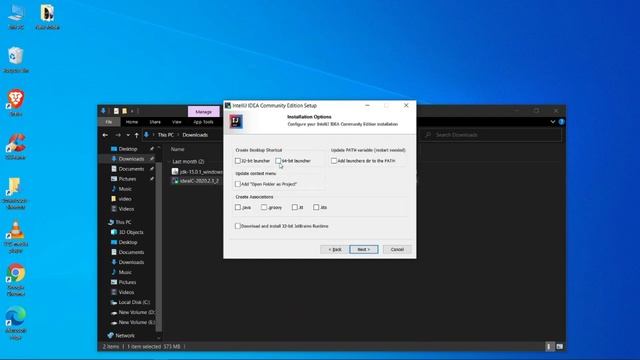This screenshot has width=640, height=360.
Task: Launch CCleaner desktop shortcut
Action: click(16, 146)
